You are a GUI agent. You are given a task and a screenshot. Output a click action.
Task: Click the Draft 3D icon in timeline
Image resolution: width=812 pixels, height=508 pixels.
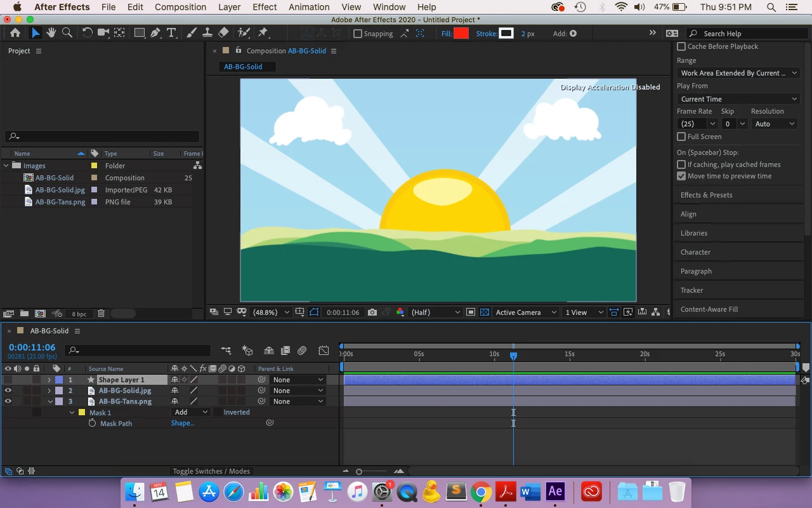coord(248,350)
